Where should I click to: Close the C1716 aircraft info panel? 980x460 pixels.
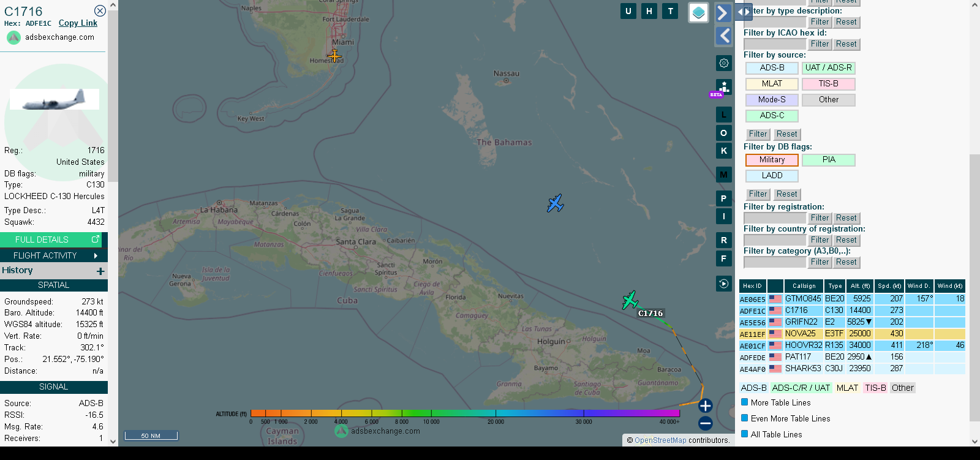pyautogui.click(x=100, y=11)
